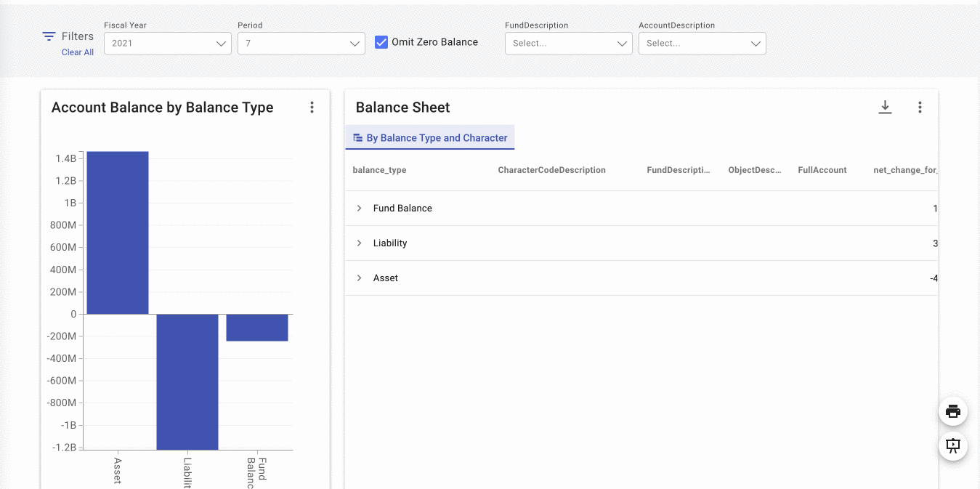Screen dimensions: 980x489
Task: Click the Liability row label in table
Action: click(390, 243)
